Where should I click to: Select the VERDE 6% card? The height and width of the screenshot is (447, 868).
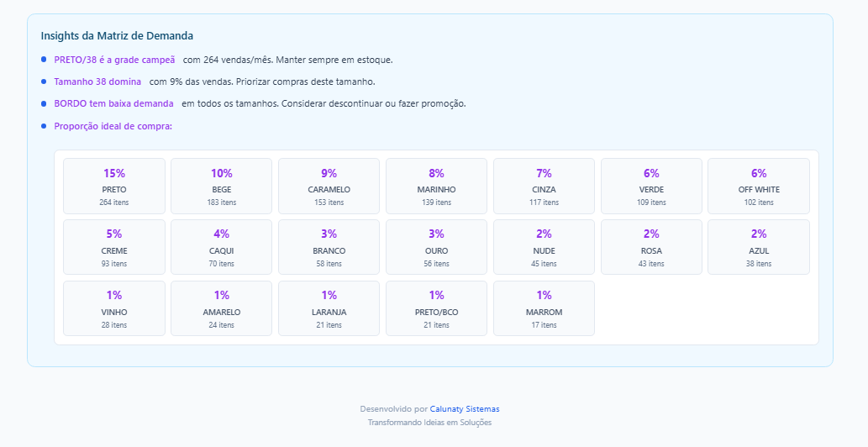point(651,186)
